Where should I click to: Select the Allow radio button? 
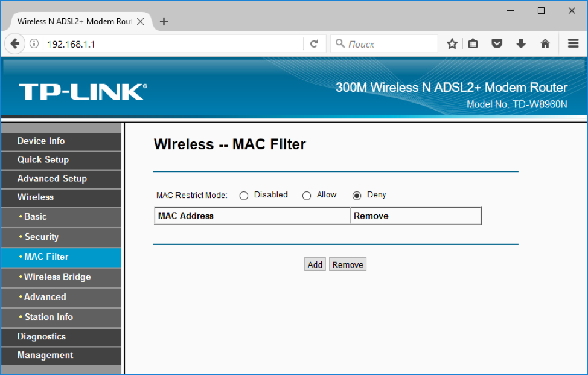coord(307,196)
